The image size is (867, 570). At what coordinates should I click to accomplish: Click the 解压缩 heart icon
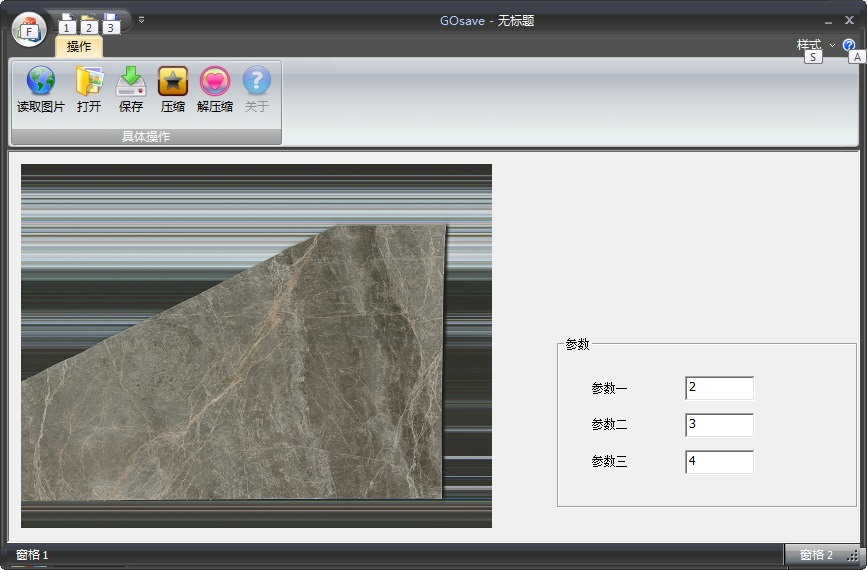215,82
